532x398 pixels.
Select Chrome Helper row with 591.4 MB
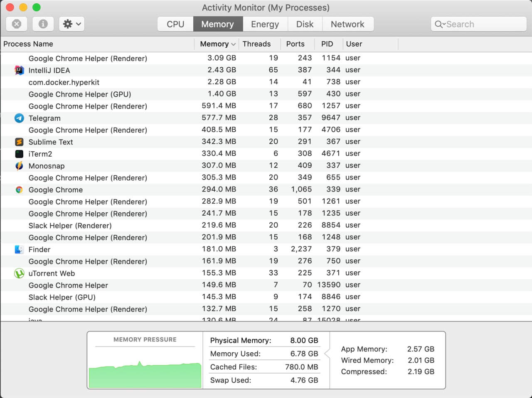(266, 106)
